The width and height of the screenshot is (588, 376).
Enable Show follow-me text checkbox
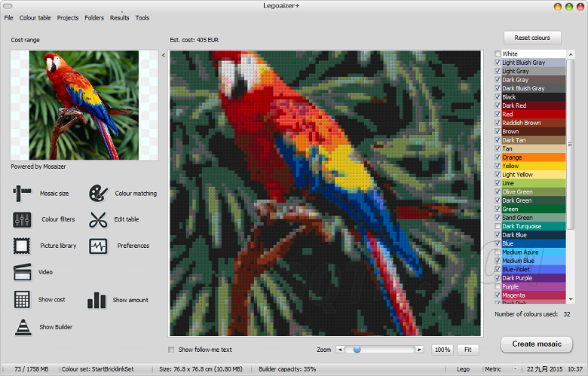coord(172,350)
